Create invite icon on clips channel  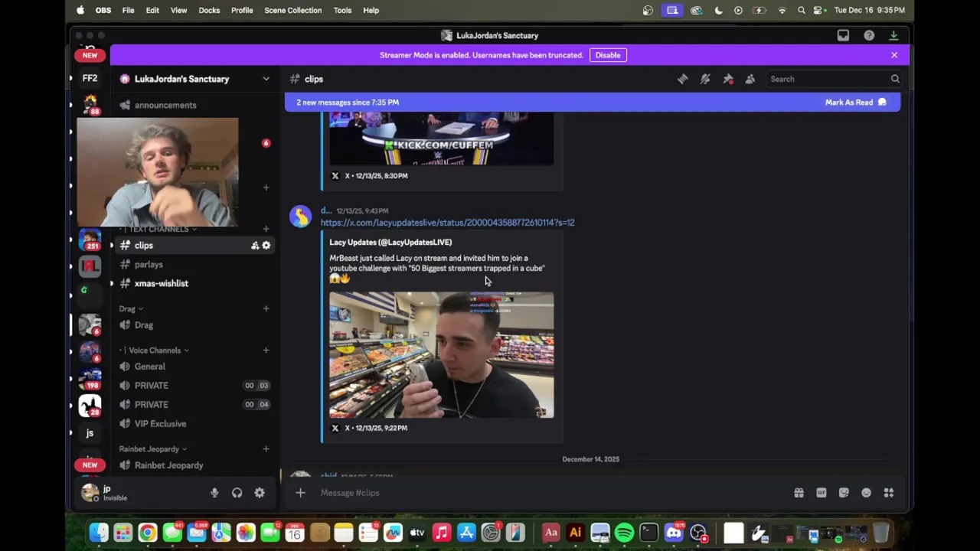255,246
